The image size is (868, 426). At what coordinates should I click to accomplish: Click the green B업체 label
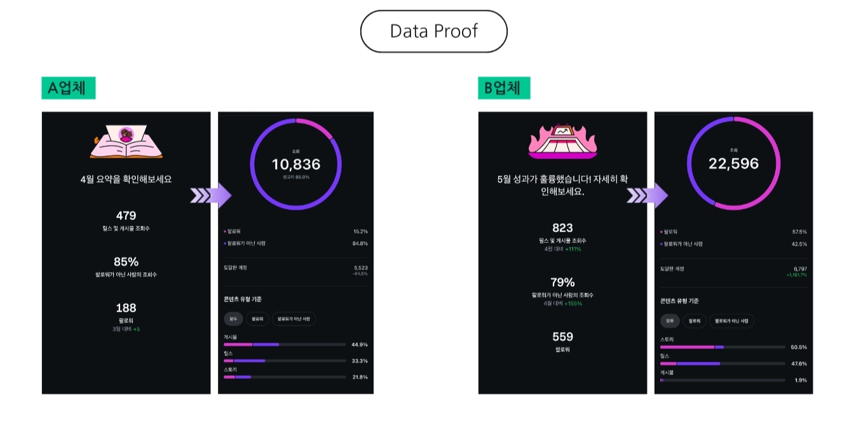click(x=504, y=88)
